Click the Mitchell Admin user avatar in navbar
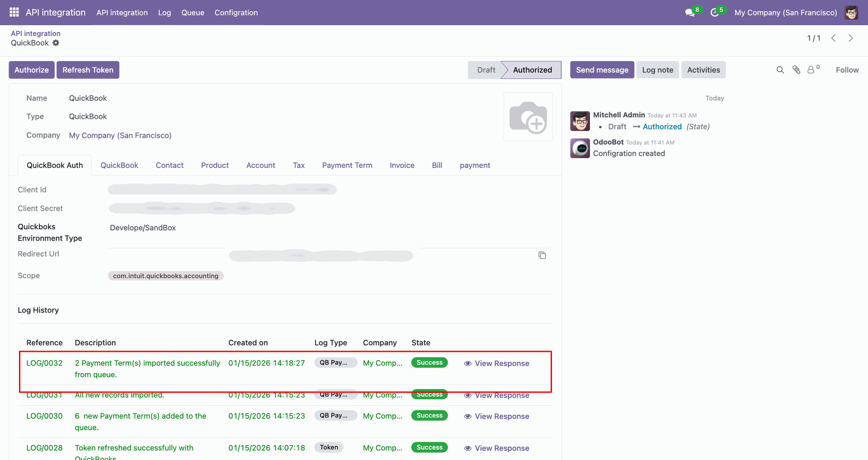 click(851, 13)
